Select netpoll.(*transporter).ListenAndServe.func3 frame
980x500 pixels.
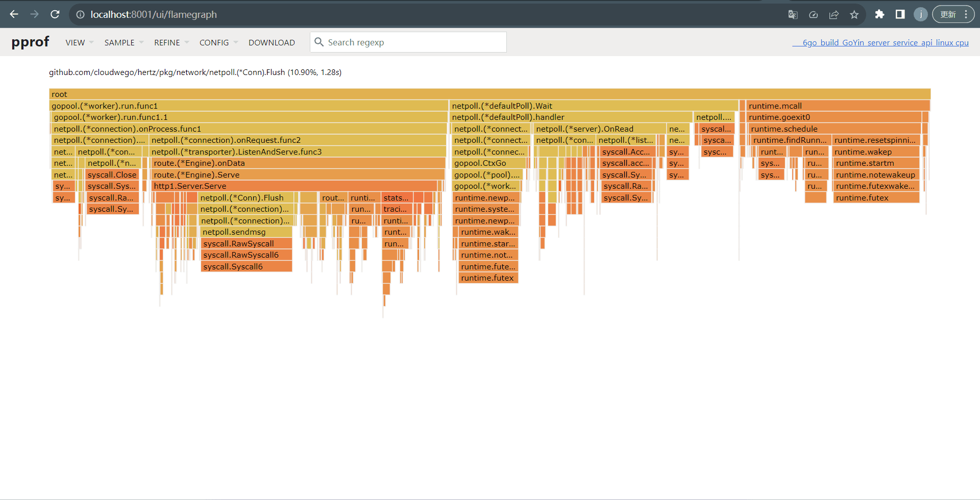click(298, 152)
